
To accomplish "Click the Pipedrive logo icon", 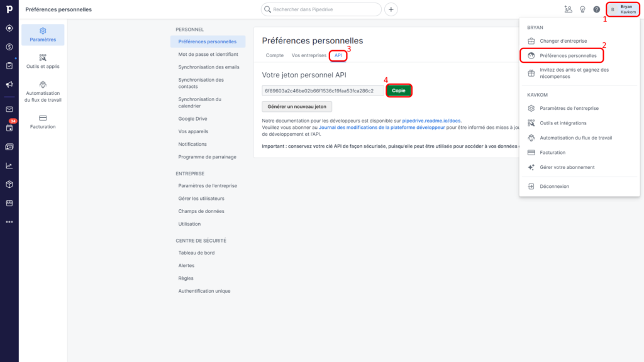I will point(9,9).
